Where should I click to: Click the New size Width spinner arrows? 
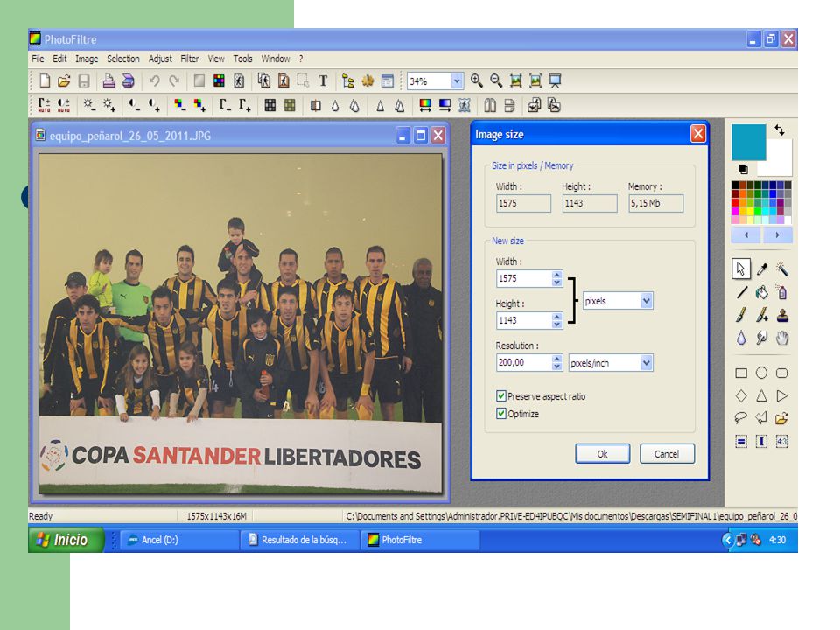coord(557,278)
